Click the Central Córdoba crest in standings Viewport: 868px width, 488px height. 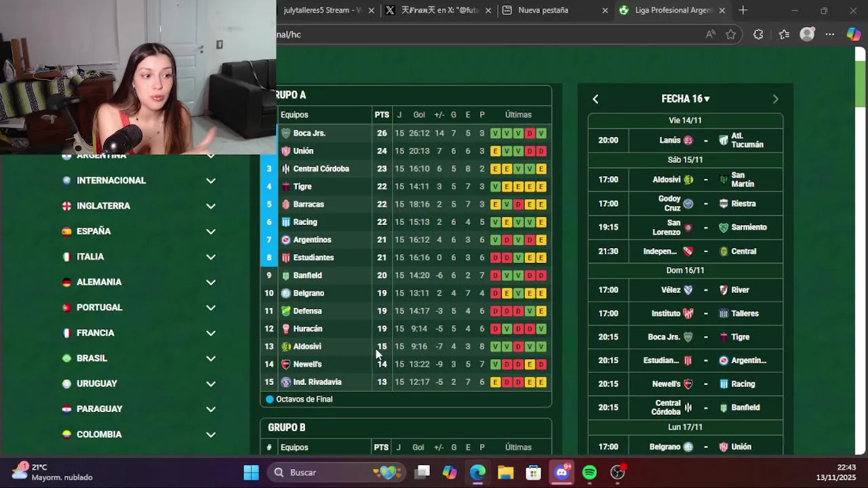285,169
